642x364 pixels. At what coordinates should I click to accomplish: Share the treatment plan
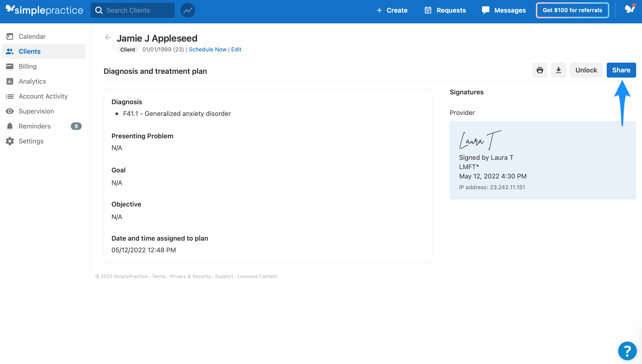point(621,70)
